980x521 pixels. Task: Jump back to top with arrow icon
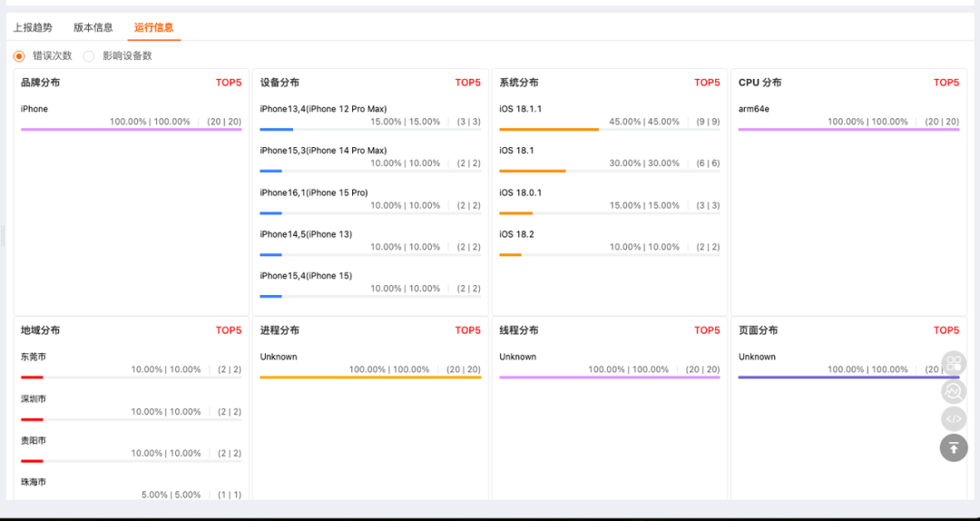coord(954,447)
